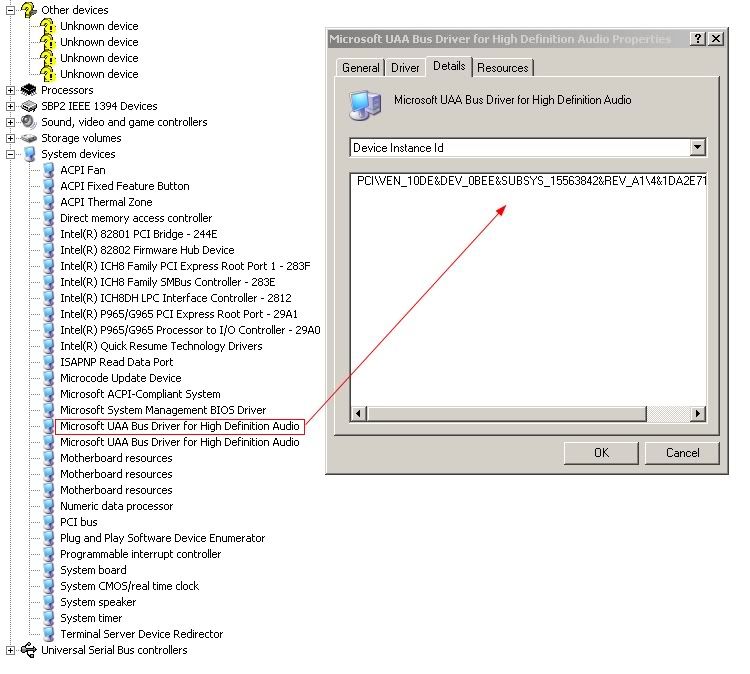Screen dimensions: 750x674
Task: Select the Details tab
Action: coord(449,66)
